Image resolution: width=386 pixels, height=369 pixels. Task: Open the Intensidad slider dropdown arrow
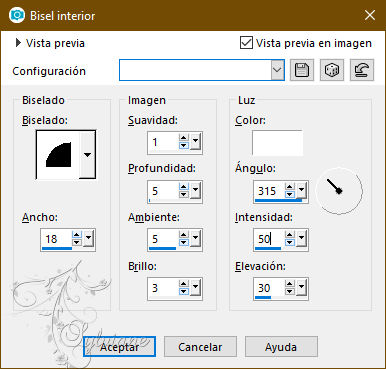click(301, 238)
